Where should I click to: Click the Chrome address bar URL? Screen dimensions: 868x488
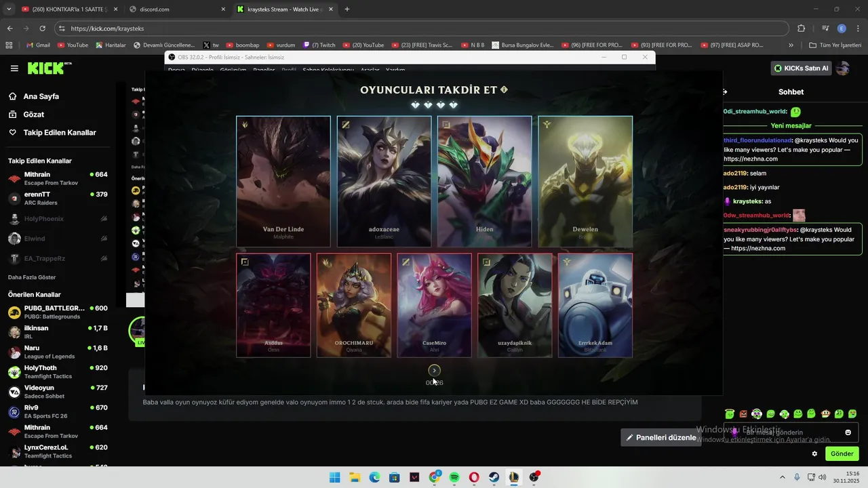(x=107, y=28)
